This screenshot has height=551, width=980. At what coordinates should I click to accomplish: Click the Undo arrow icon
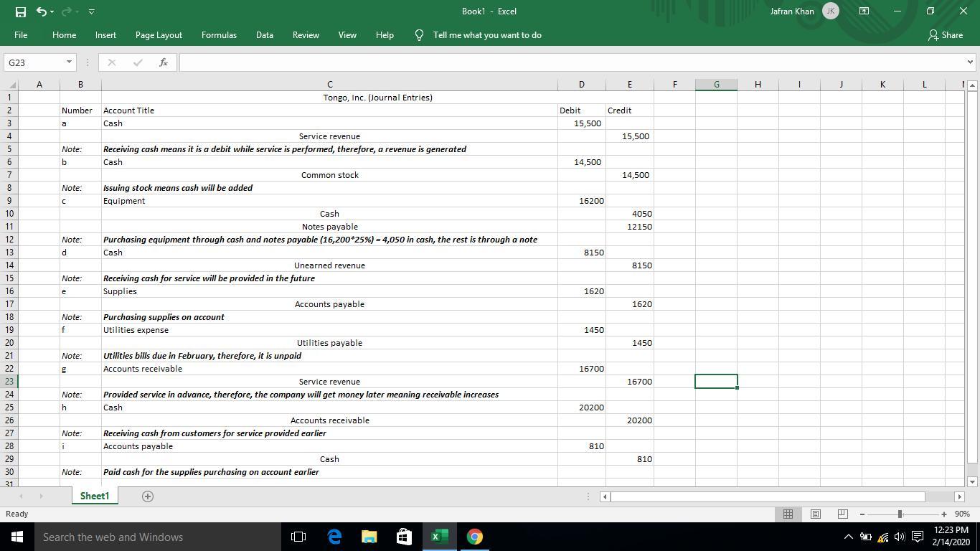42,11
